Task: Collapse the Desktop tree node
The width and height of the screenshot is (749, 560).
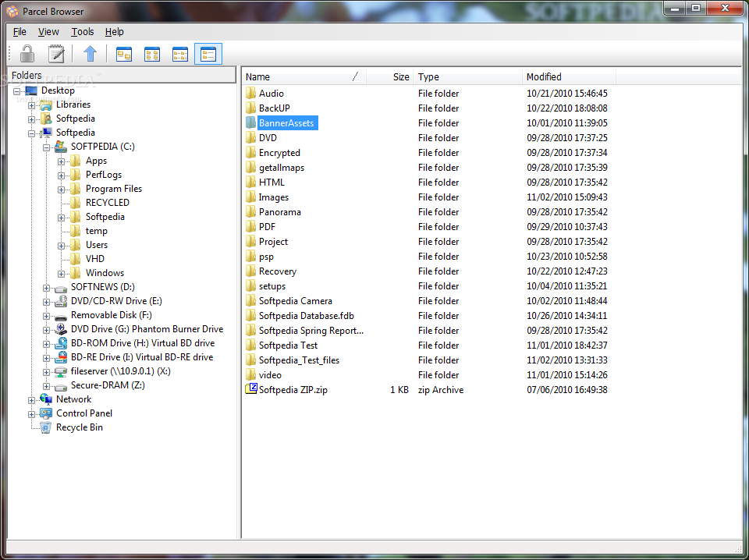Action: click(16, 91)
